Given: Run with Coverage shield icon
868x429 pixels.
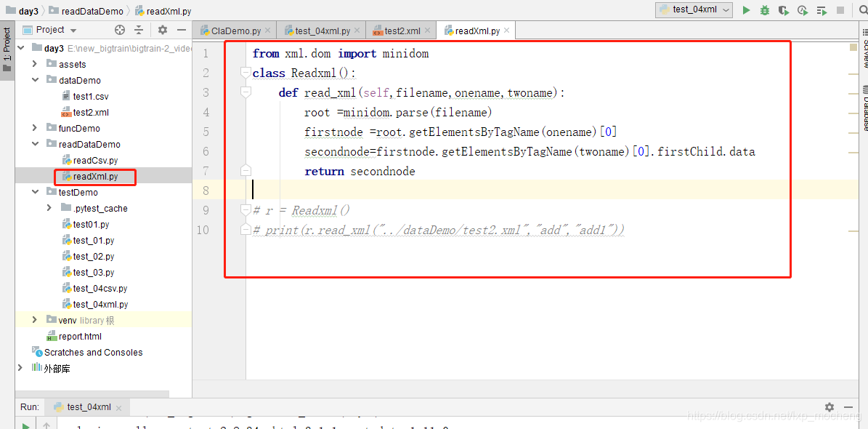Looking at the screenshot, I should point(783,10).
